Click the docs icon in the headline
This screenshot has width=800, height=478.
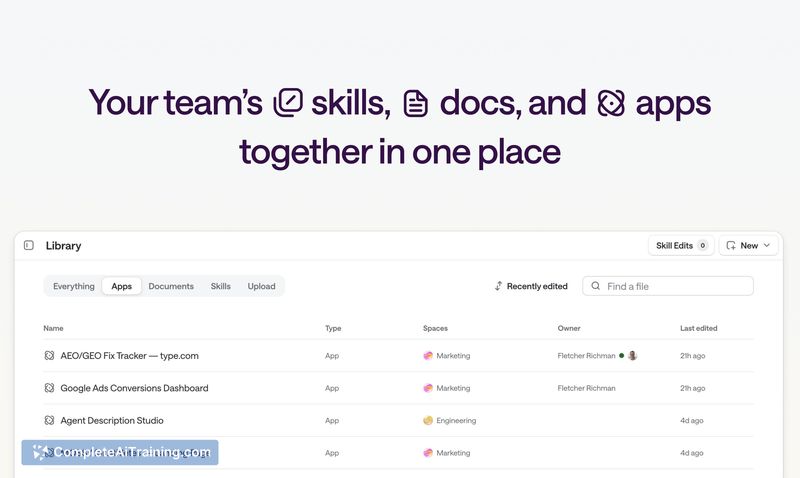pyautogui.click(x=416, y=103)
